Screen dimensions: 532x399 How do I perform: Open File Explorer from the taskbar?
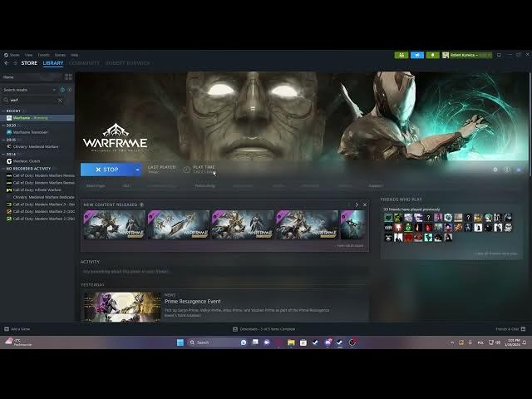click(x=291, y=342)
